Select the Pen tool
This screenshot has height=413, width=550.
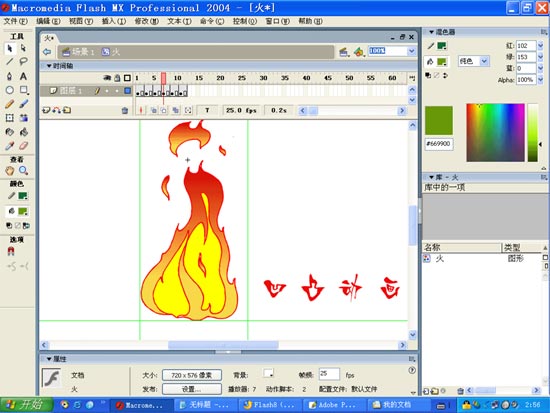(9, 76)
